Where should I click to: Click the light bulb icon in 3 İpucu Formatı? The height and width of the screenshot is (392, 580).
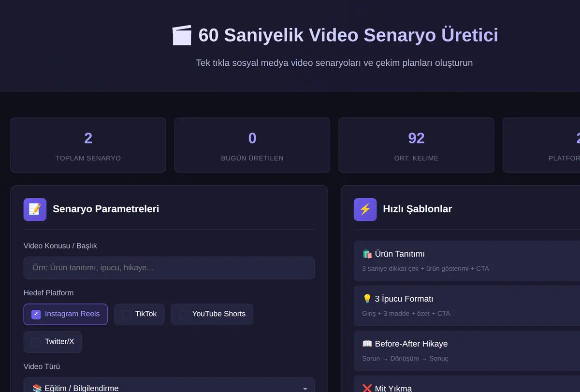click(x=367, y=299)
